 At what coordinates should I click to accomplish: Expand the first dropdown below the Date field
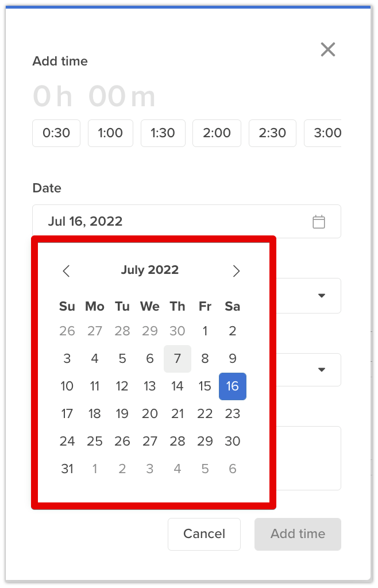[321, 296]
